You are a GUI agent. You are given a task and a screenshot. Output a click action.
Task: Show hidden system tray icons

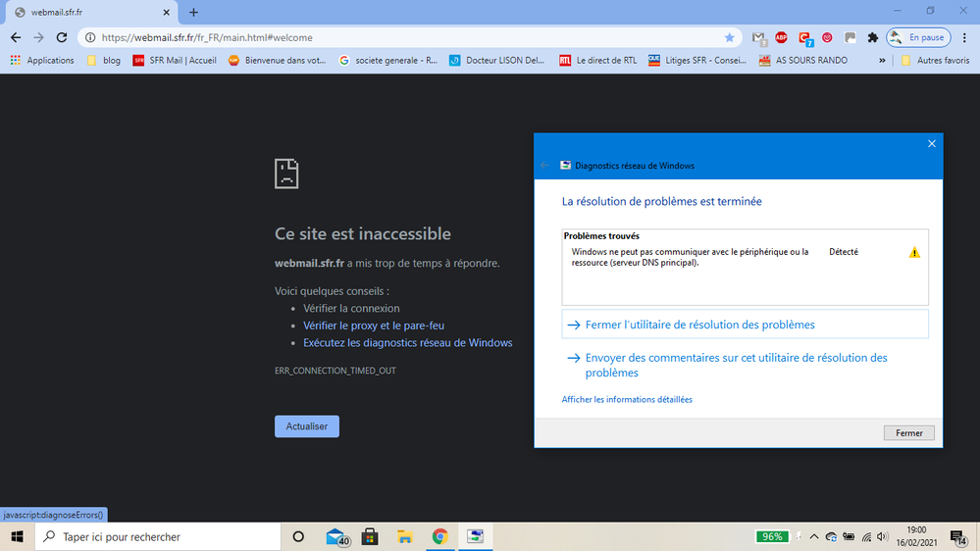pos(813,536)
